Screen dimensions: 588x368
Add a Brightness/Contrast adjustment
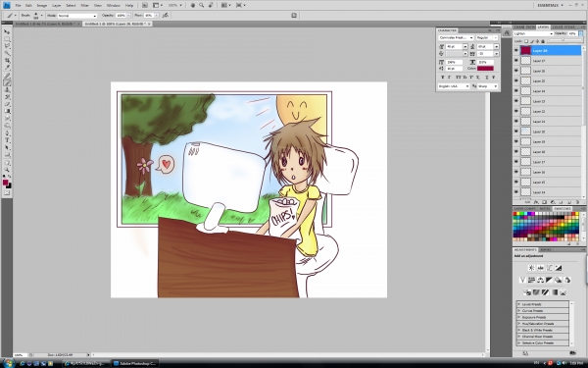click(531, 268)
